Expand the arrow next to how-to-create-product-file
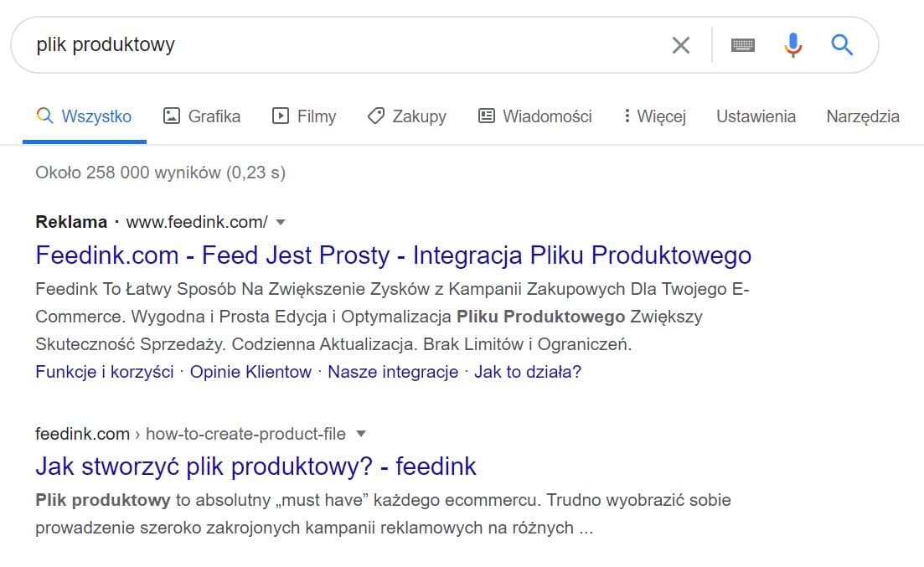Viewport: 924px width, 567px height. pyautogui.click(x=361, y=434)
